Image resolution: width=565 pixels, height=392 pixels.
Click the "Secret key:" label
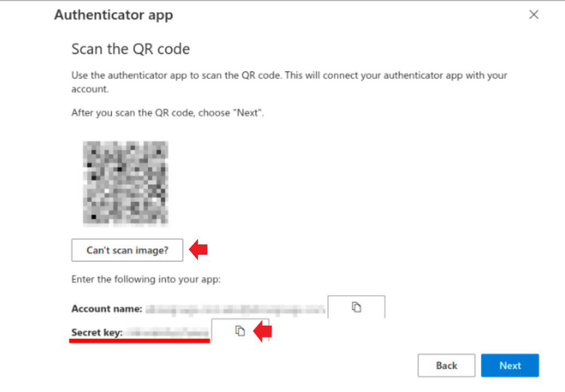pyautogui.click(x=97, y=332)
